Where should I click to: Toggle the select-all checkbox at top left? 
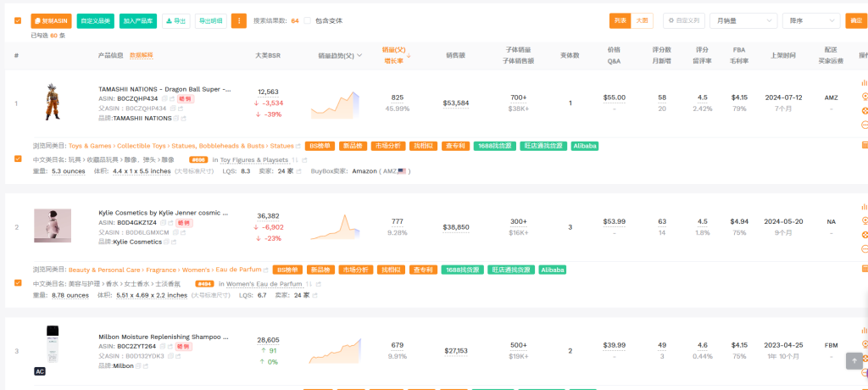pyautogui.click(x=18, y=20)
